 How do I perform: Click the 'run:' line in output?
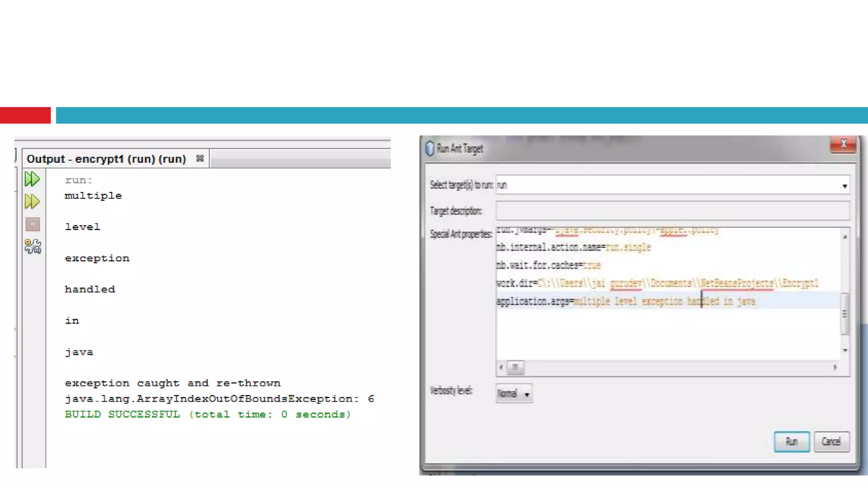[x=78, y=180]
